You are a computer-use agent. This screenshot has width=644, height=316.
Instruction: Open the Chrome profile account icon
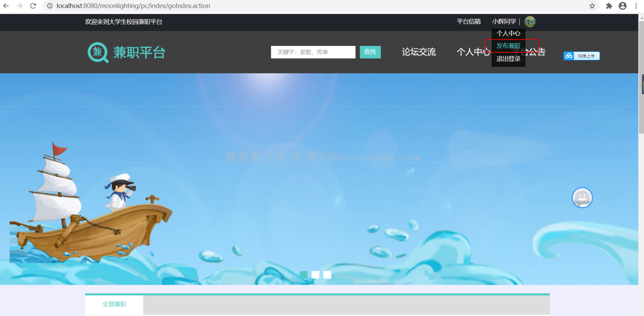pos(623,6)
